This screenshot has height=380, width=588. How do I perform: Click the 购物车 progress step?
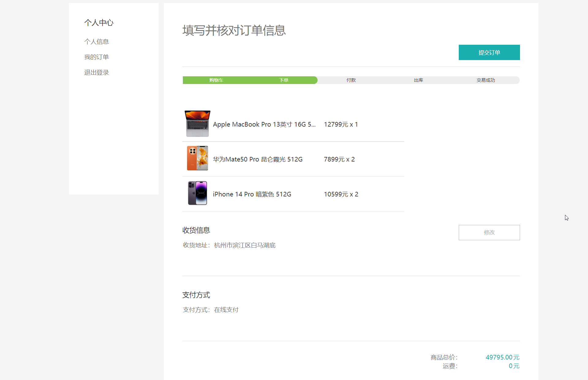(216, 80)
